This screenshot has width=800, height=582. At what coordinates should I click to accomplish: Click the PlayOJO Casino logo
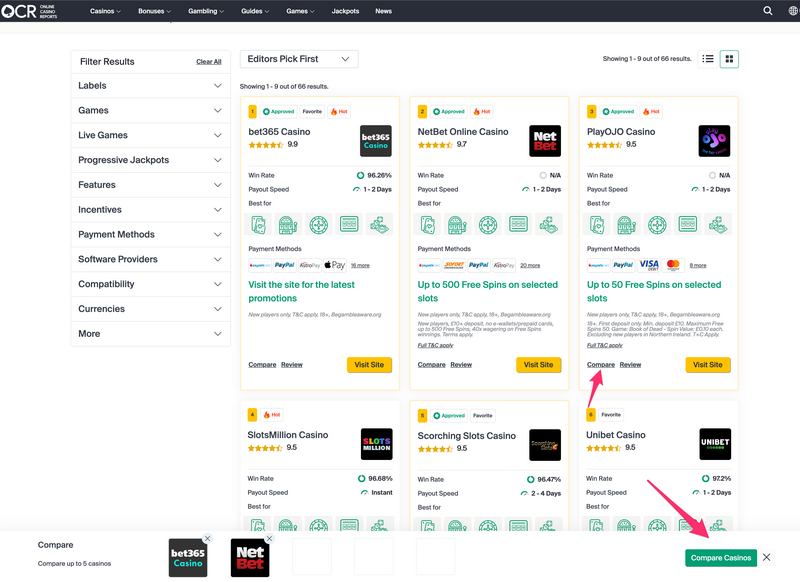coord(714,141)
